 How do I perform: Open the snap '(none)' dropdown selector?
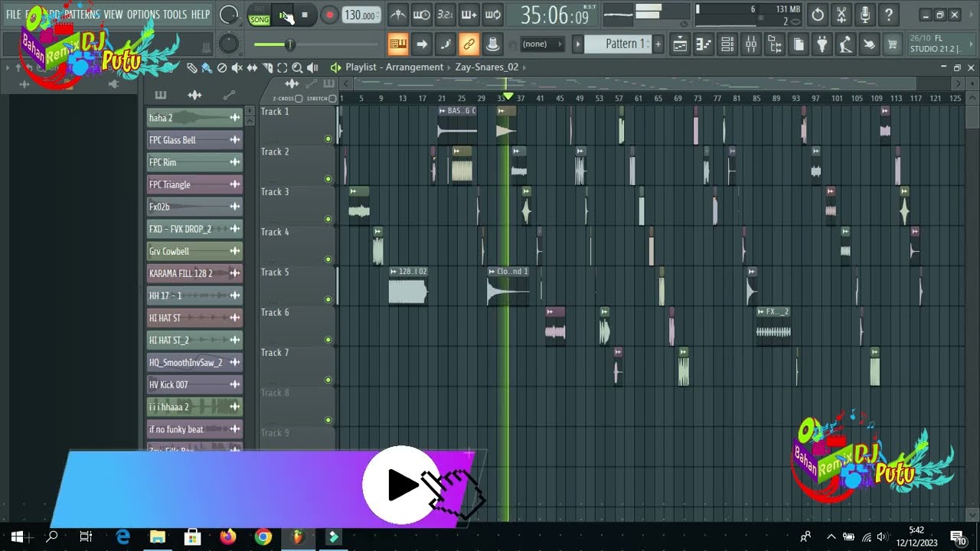[x=541, y=44]
